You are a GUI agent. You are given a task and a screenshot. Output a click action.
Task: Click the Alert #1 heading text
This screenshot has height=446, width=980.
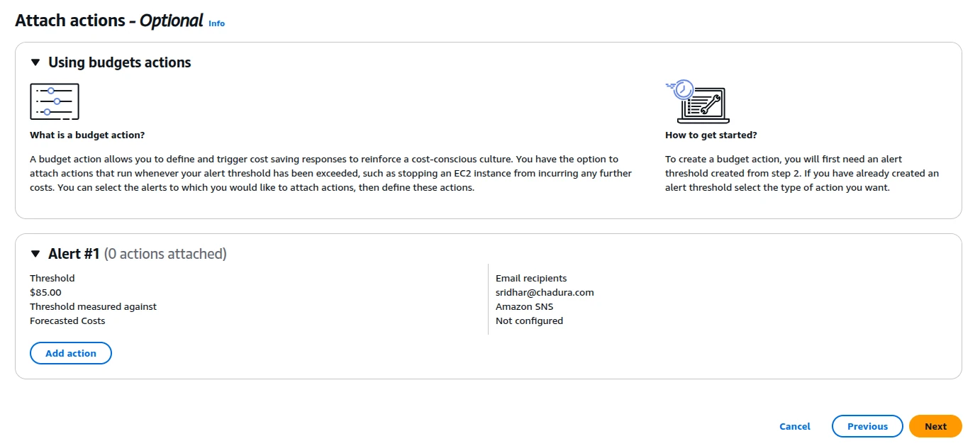[x=74, y=254]
